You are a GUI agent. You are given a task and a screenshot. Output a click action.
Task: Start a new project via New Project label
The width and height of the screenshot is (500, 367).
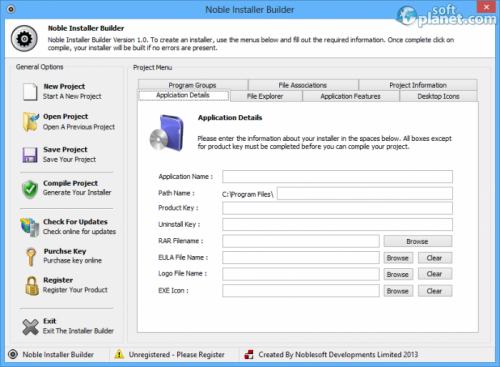[64, 86]
